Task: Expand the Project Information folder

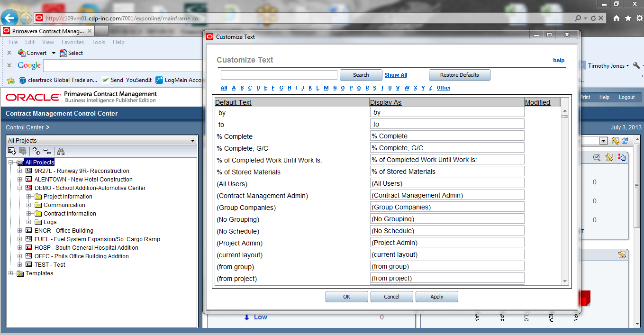Action: [29, 197]
